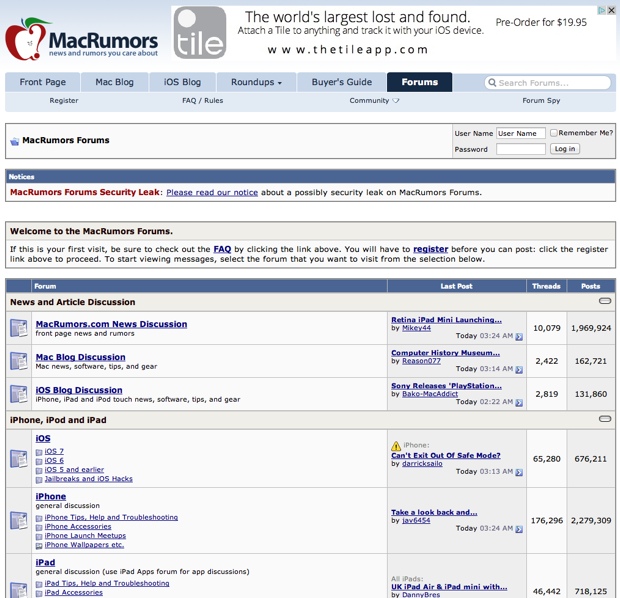Screen dimensions: 620x598
Task: Open iOS Blog Discussion forum
Action: 79,390
